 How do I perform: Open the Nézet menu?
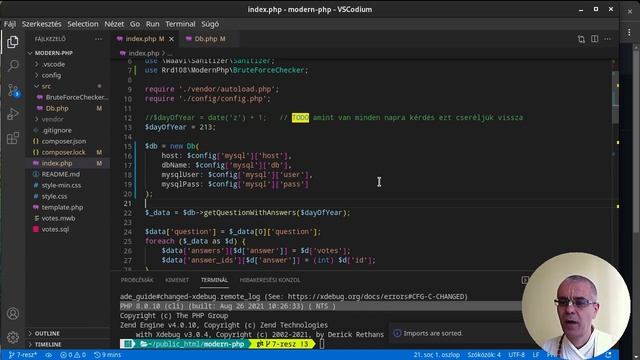click(114, 24)
